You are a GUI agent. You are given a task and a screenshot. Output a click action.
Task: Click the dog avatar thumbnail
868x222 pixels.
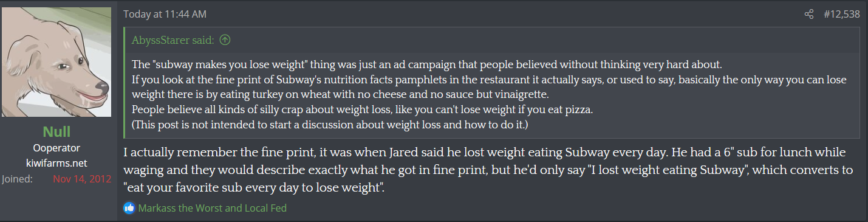(x=56, y=62)
